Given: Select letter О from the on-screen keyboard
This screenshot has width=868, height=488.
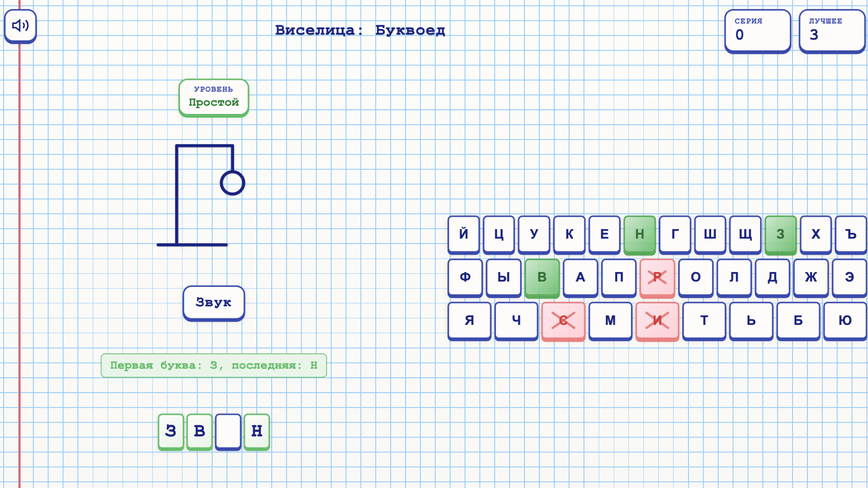Looking at the screenshot, I should [x=695, y=278].
